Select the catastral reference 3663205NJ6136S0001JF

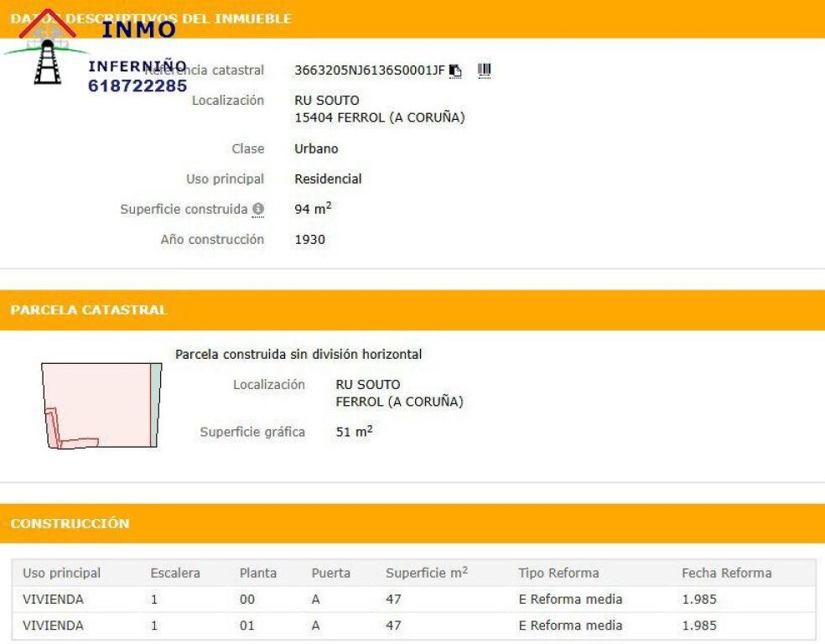coord(370,70)
